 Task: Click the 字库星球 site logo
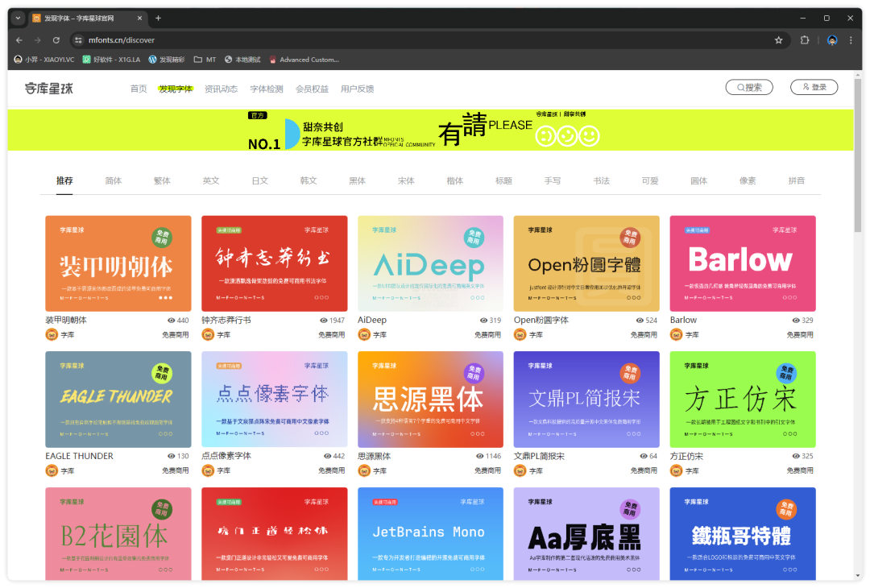pyautogui.click(x=49, y=89)
